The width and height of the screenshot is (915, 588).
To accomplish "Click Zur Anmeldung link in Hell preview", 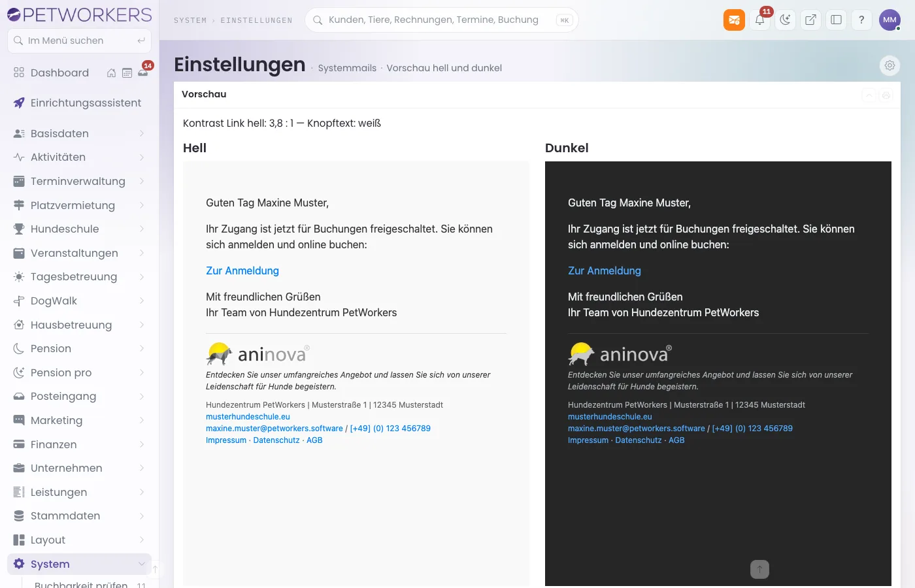I will (x=242, y=270).
